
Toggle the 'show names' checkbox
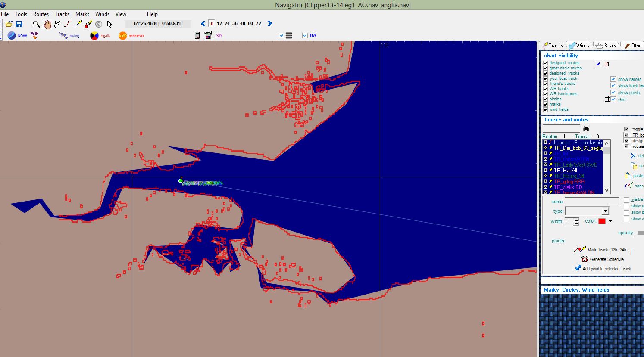[x=613, y=79]
